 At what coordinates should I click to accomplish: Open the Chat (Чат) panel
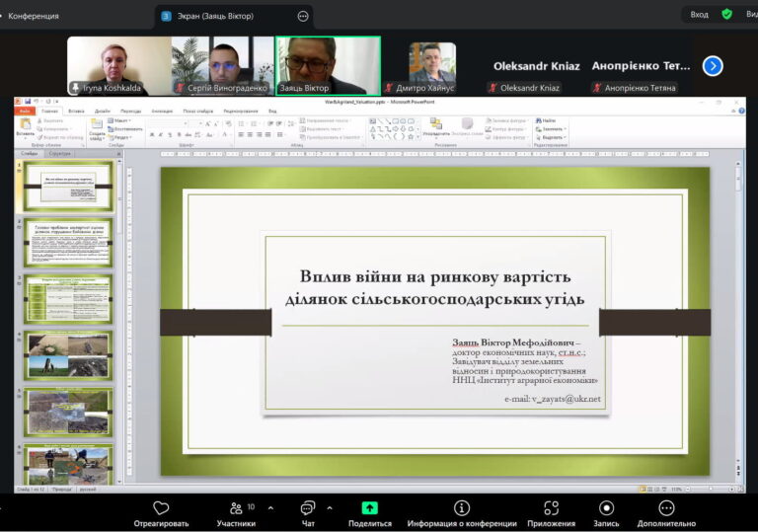308,507
